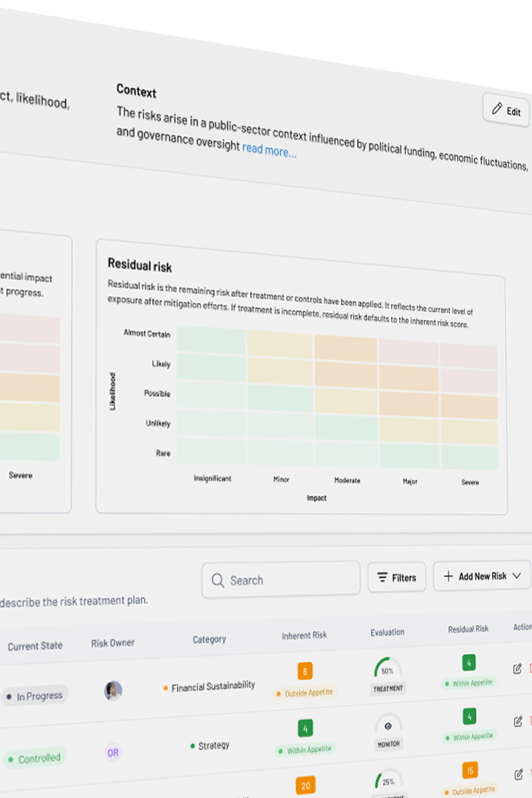Click the 25% evaluation progress gauge
Image resolution: width=532 pixels, height=798 pixels.
tap(388, 781)
